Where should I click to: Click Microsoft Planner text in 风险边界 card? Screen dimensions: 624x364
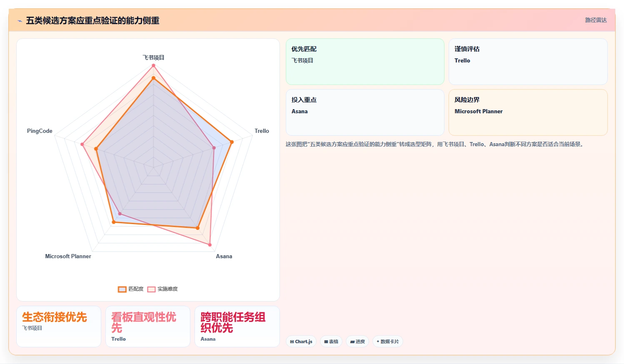pyautogui.click(x=478, y=111)
